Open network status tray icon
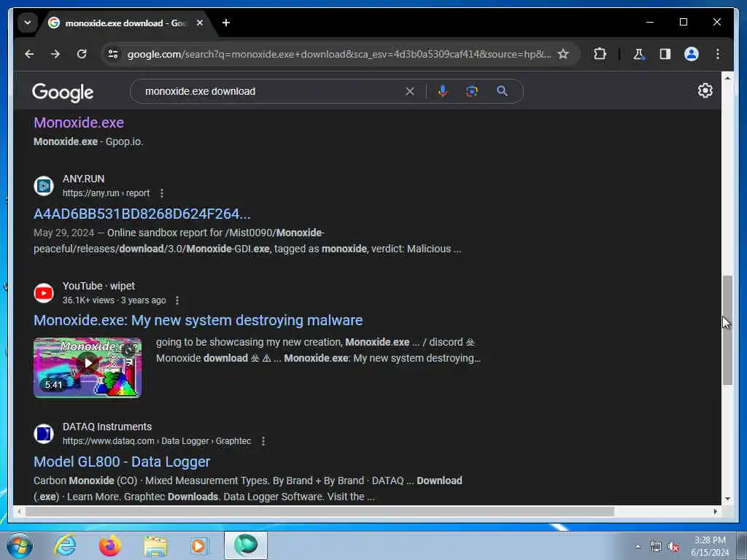Image resolution: width=747 pixels, height=560 pixels. coord(656,547)
